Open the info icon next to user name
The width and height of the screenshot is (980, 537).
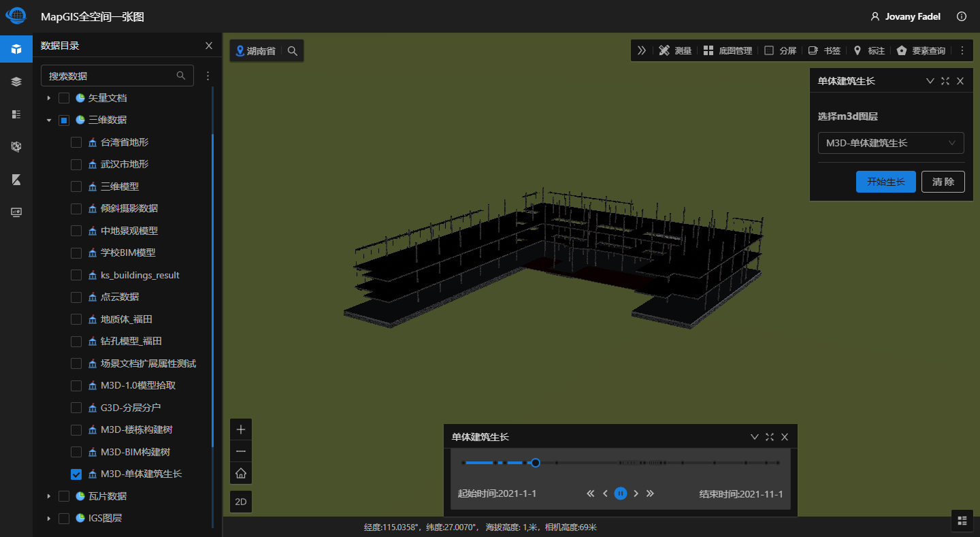coord(962,16)
